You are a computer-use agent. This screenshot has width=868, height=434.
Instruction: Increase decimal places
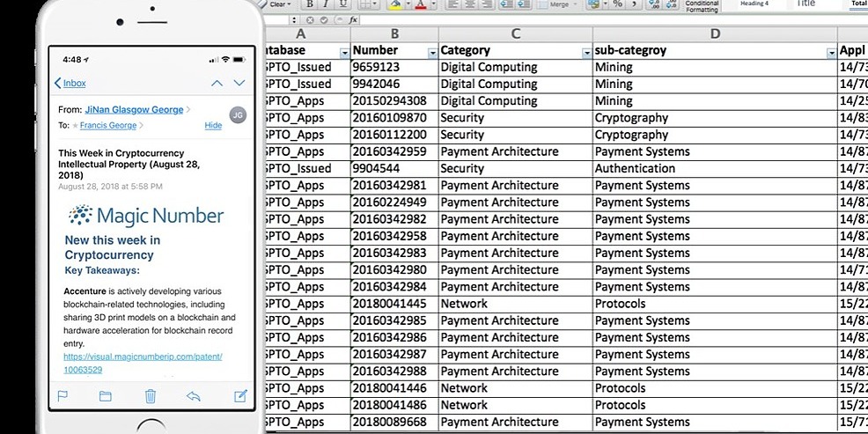click(655, 4)
